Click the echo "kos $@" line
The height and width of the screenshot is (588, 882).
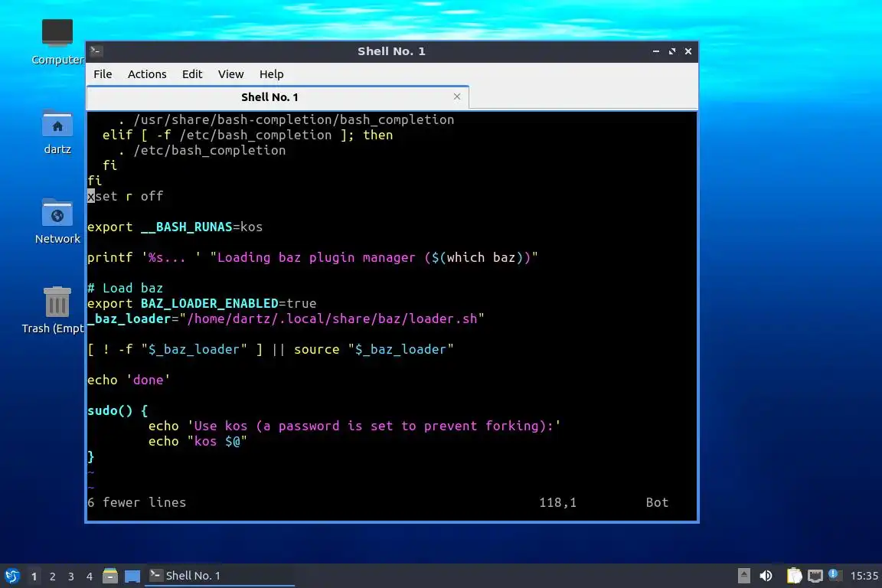coord(198,441)
